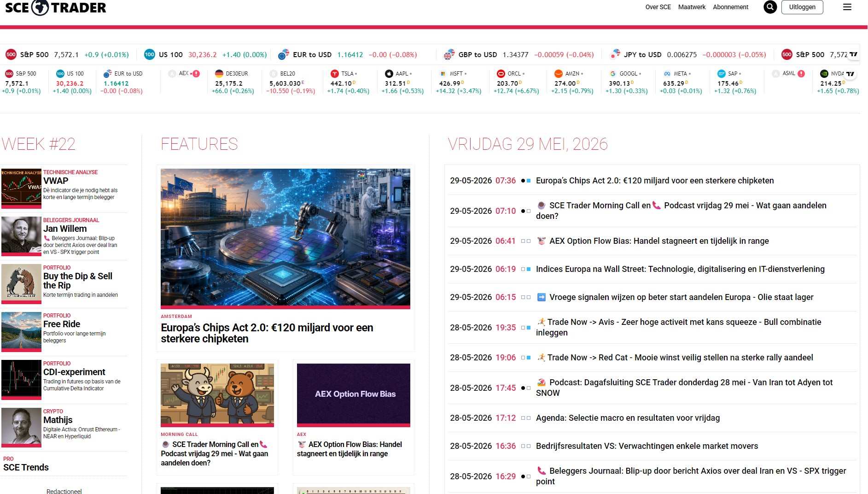The image size is (868, 494).
Task: Select the DE30EUR German flag quote
Action: [x=219, y=74]
